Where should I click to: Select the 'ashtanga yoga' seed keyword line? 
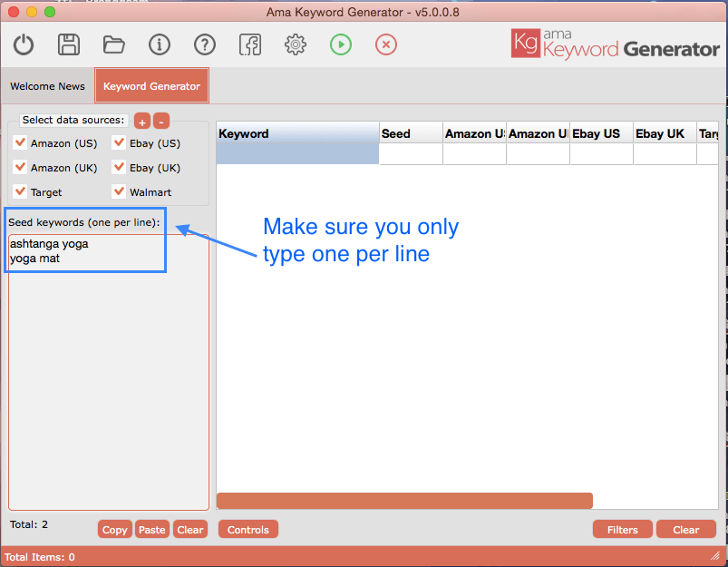(x=49, y=243)
